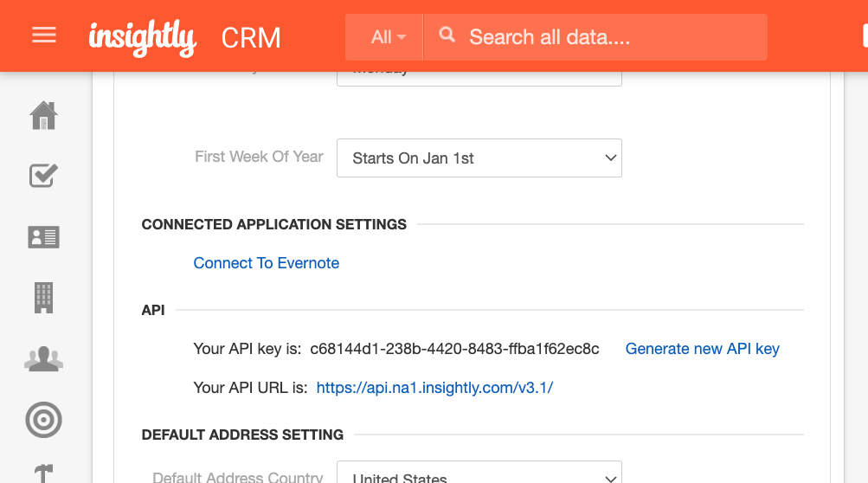Open the Tasks checkmark sidebar icon
Screen dimensions: 868x483
pyautogui.click(x=43, y=176)
